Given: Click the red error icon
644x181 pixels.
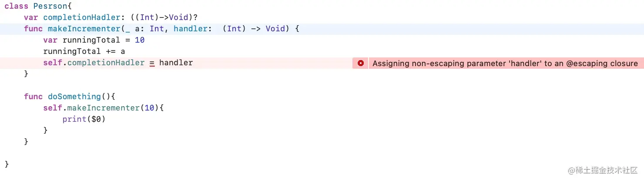Looking at the screenshot, I should coord(360,63).
